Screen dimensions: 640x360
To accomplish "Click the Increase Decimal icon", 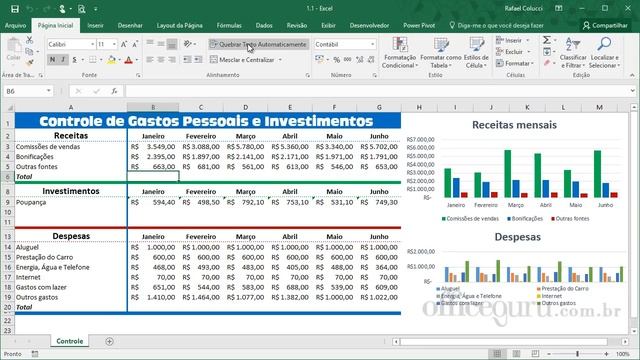I will point(359,60).
